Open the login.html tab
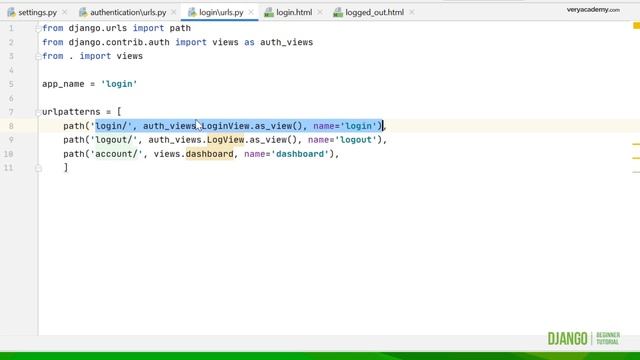The height and width of the screenshot is (360, 640). [x=294, y=13]
